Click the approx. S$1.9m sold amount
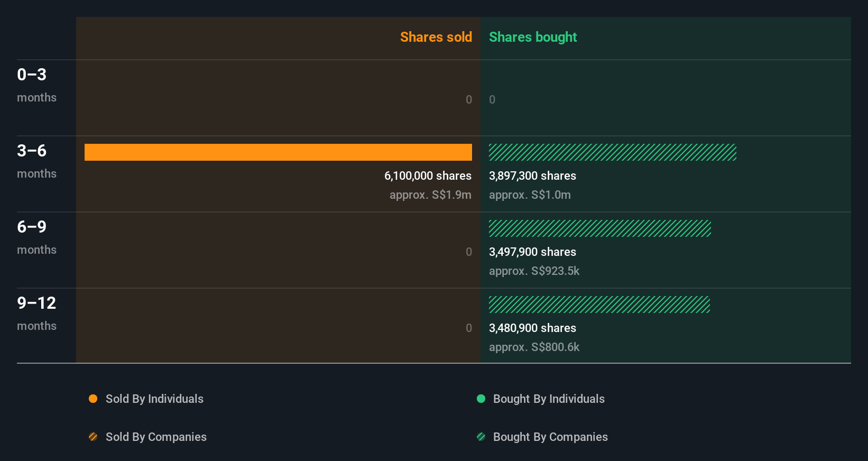The height and width of the screenshot is (461, 868). 430,195
